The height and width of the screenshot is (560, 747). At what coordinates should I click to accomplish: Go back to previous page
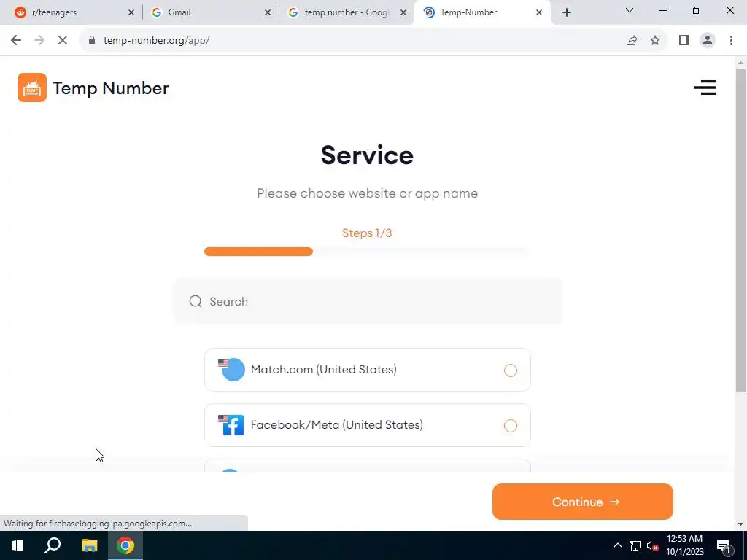click(16, 41)
